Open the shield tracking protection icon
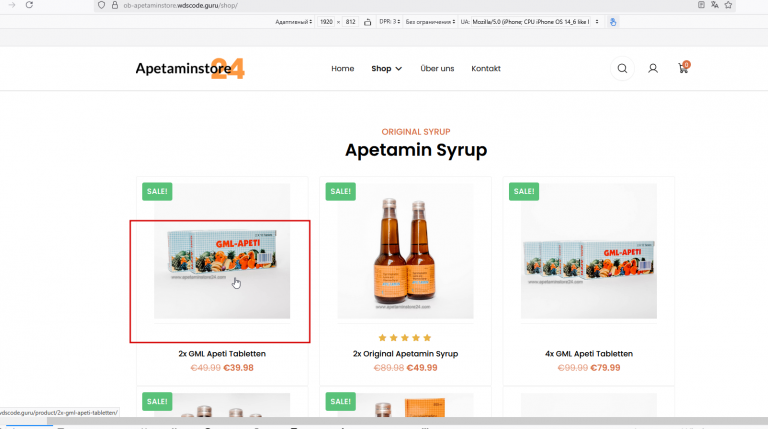Screen dimensions: 768x429 (x=101, y=5)
